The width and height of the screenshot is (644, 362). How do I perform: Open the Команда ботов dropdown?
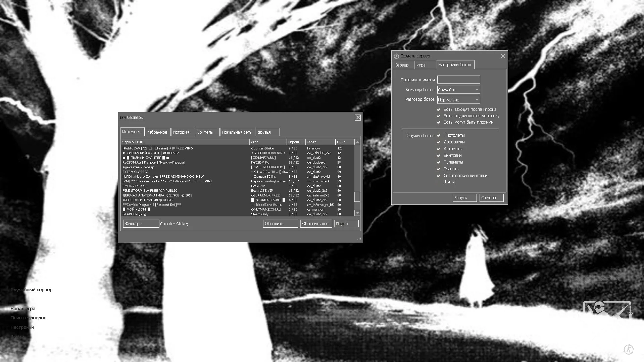[458, 90]
